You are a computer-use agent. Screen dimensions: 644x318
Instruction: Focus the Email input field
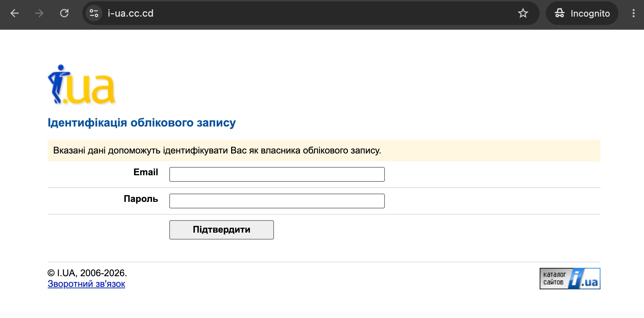pyautogui.click(x=277, y=174)
